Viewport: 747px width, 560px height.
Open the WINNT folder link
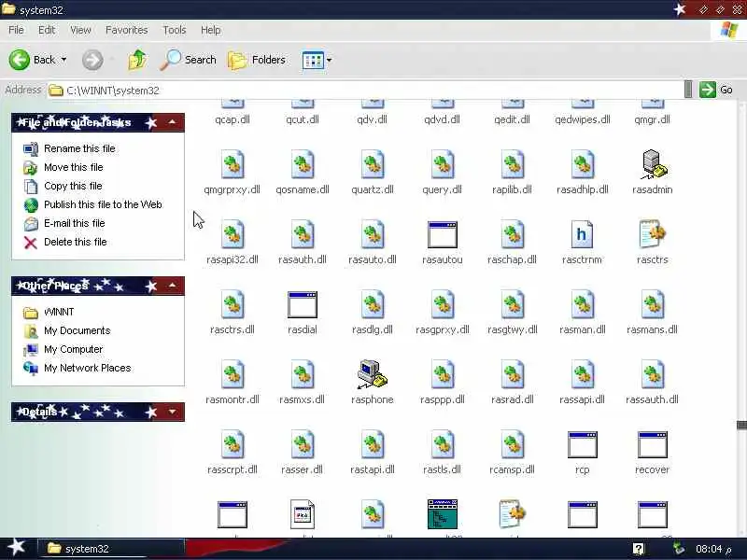click(x=59, y=312)
